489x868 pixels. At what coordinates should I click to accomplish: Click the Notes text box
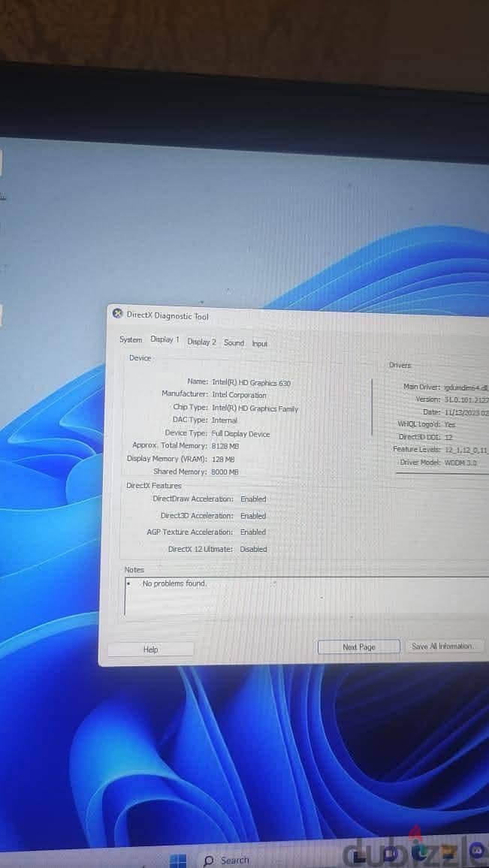point(306,595)
